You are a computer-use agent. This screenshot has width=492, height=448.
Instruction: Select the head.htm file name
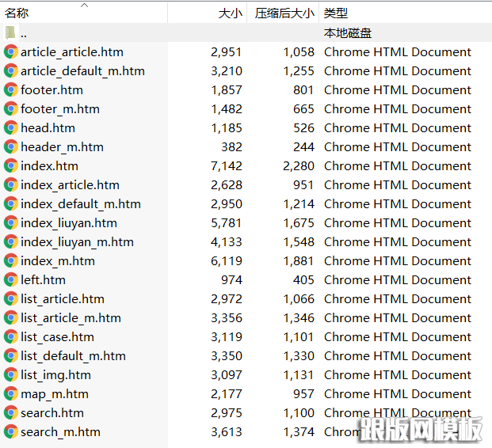click(48, 128)
